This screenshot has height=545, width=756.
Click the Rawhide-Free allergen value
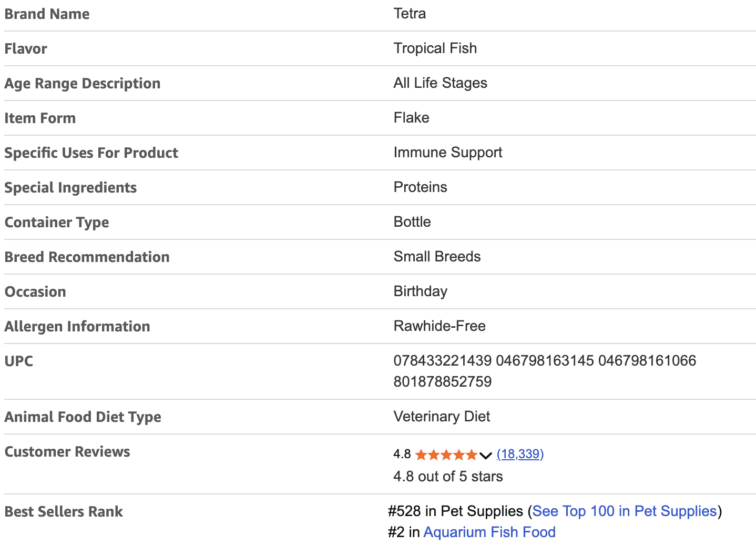[x=440, y=326]
